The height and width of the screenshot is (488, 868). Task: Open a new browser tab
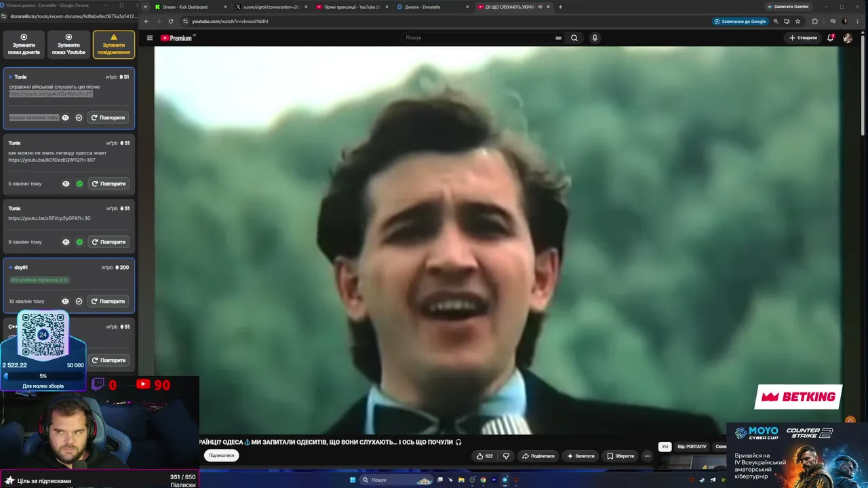(560, 7)
